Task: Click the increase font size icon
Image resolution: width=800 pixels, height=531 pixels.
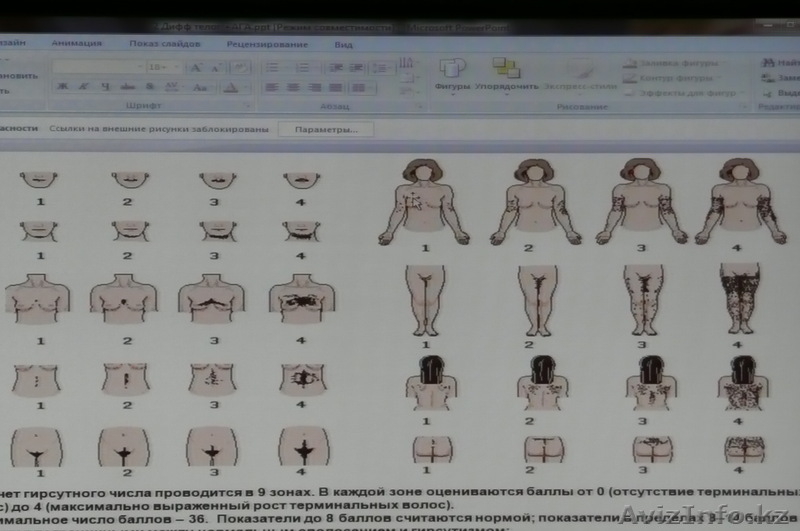Action: click(x=195, y=67)
